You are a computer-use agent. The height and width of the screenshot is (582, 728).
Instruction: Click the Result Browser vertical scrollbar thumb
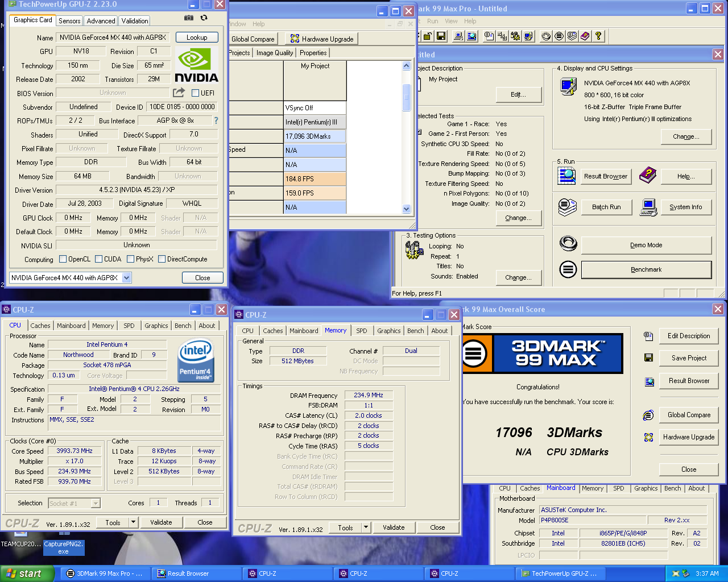406,97
